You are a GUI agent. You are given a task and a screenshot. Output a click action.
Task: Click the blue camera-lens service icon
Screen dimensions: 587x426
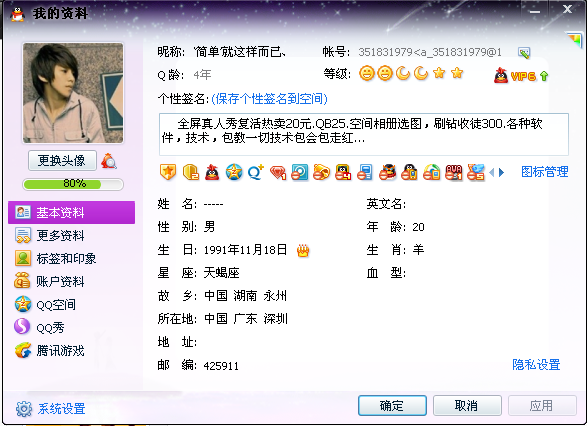click(x=299, y=173)
